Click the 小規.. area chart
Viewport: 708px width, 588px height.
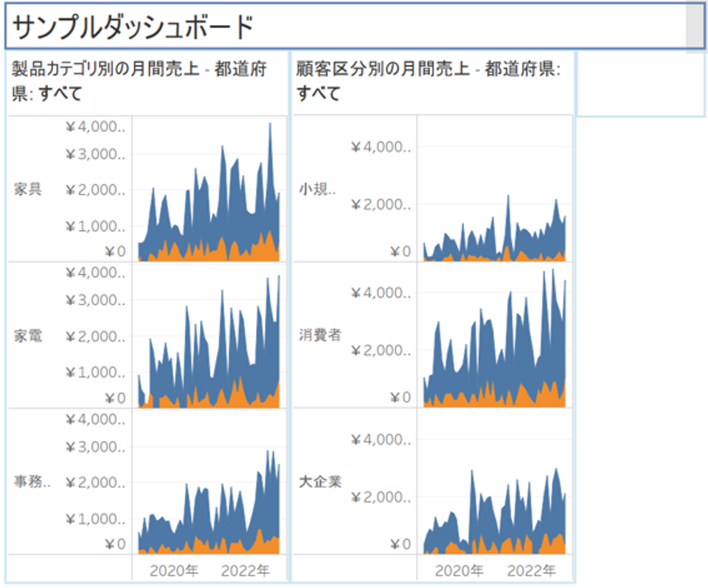(494, 189)
